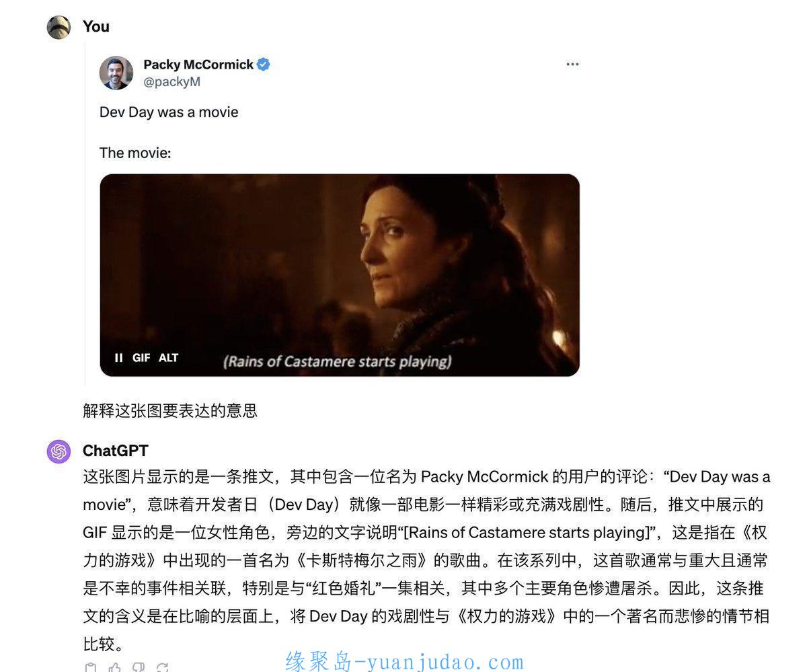
Task: Click the Game of Thrones GIF image
Action: pyautogui.click(x=340, y=275)
